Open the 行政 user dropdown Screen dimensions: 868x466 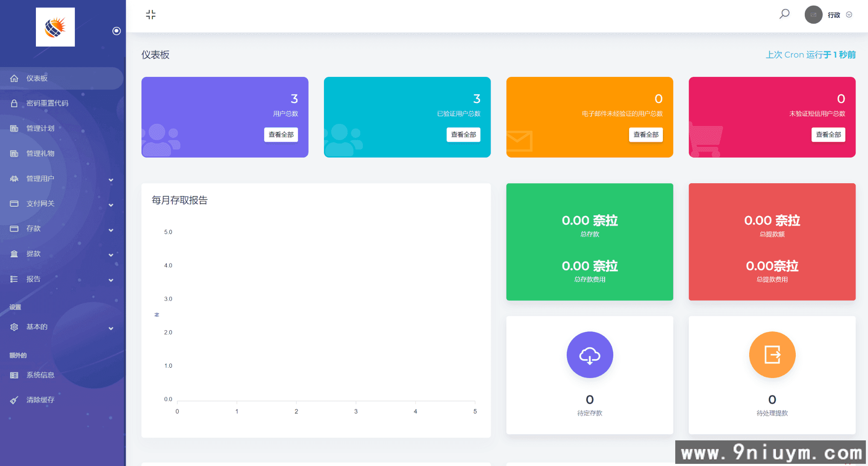point(840,15)
